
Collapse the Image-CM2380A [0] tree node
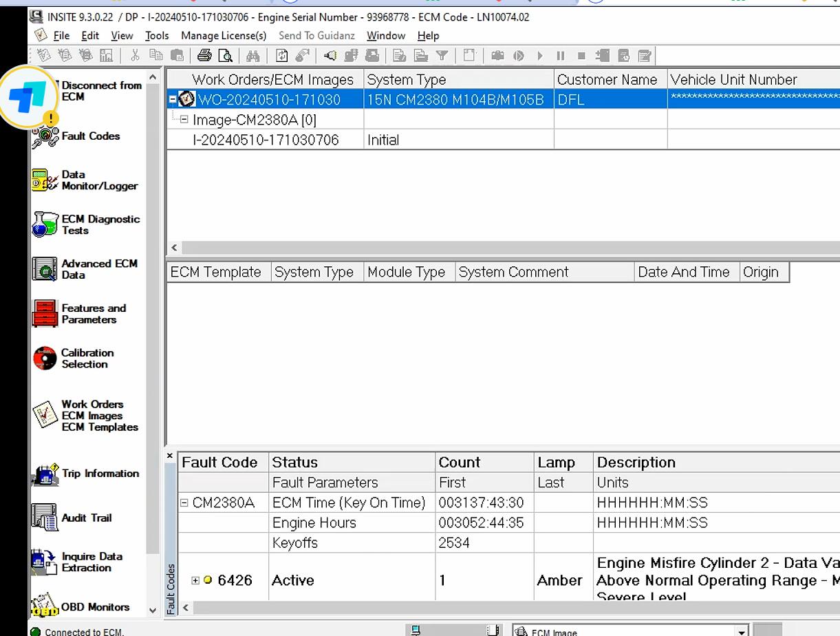click(184, 120)
